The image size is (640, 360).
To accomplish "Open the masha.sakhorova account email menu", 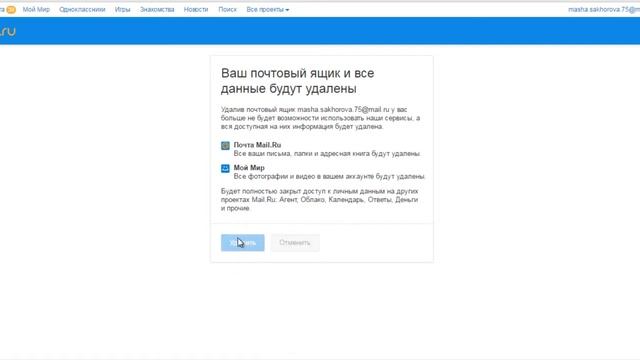I will pyautogui.click(x=604, y=9).
